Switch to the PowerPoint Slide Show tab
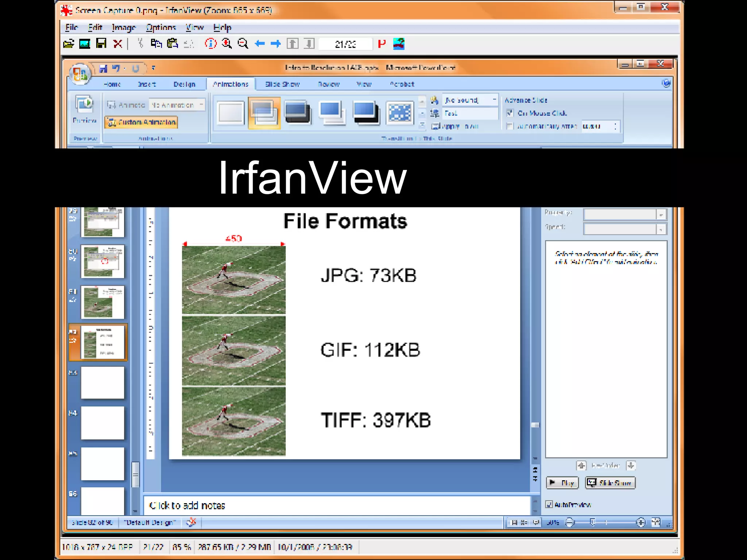The image size is (747, 560). [282, 84]
